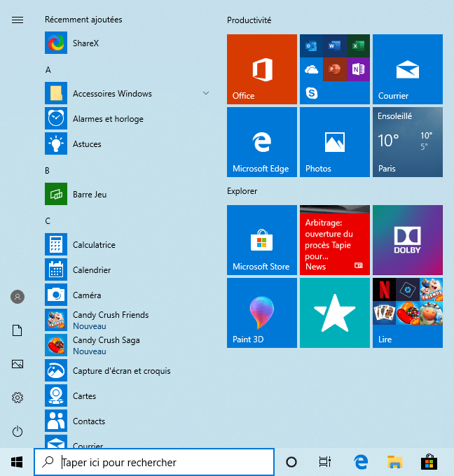
Task: Open the Cartes app
Action: click(x=128, y=395)
